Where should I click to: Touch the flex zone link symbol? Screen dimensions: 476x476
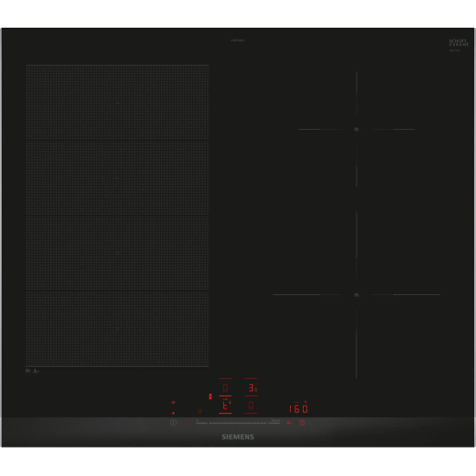point(210,396)
